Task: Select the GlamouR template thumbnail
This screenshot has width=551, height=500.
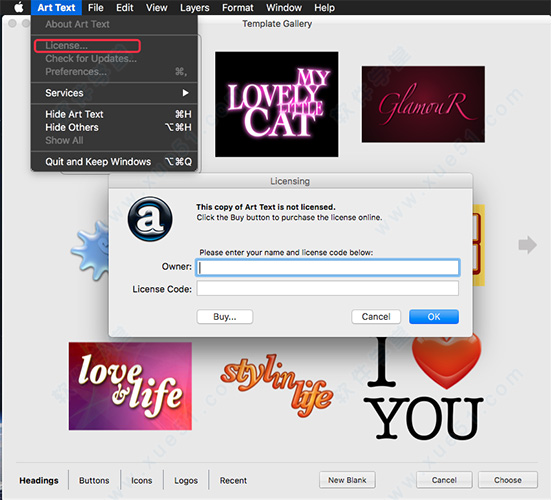Action: (423, 104)
